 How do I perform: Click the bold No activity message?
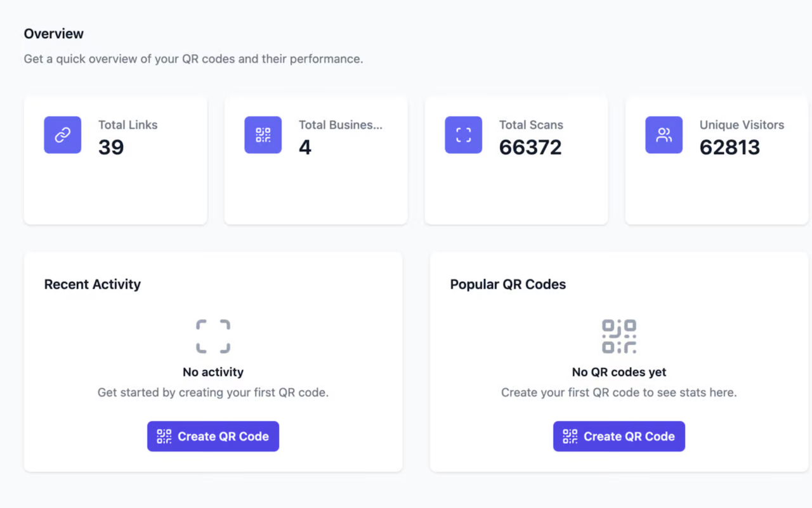[x=213, y=372]
